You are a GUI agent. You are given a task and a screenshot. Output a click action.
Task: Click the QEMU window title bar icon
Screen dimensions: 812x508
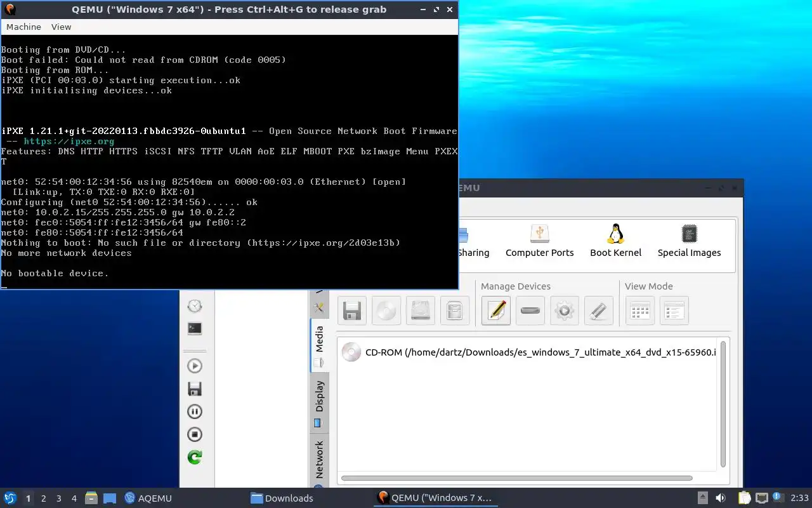pos(10,10)
